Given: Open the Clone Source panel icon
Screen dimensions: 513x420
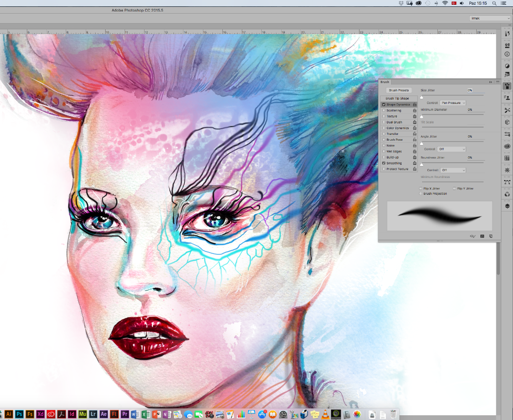Looking at the screenshot, I should (x=507, y=98).
